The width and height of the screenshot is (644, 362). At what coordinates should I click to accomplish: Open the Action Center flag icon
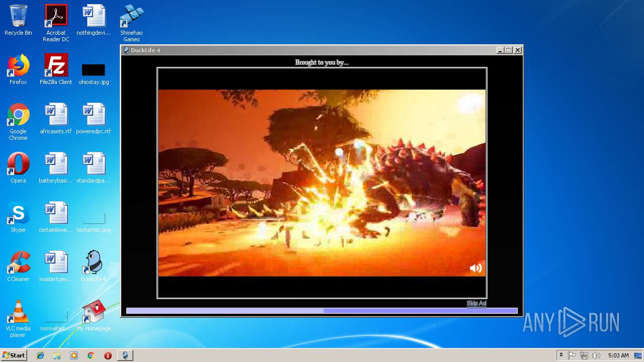(x=572, y=355)
